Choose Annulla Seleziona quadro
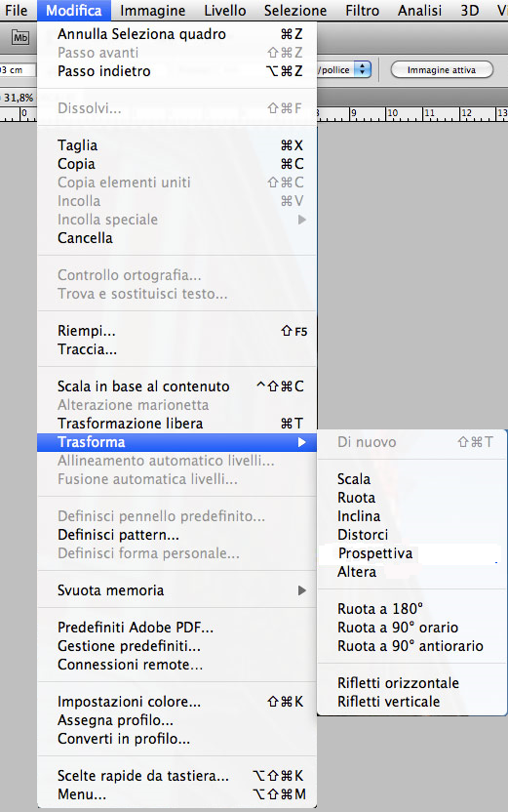The image size is (508, 812). [x=176, y=34]
